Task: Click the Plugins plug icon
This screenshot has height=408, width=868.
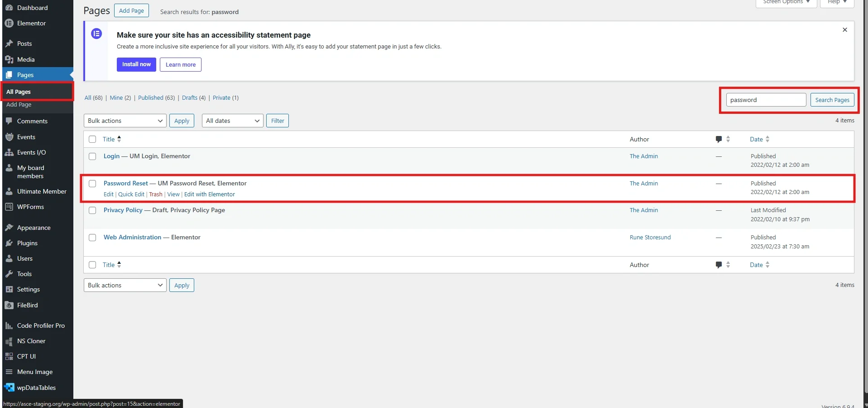Action: pos(9,243)
